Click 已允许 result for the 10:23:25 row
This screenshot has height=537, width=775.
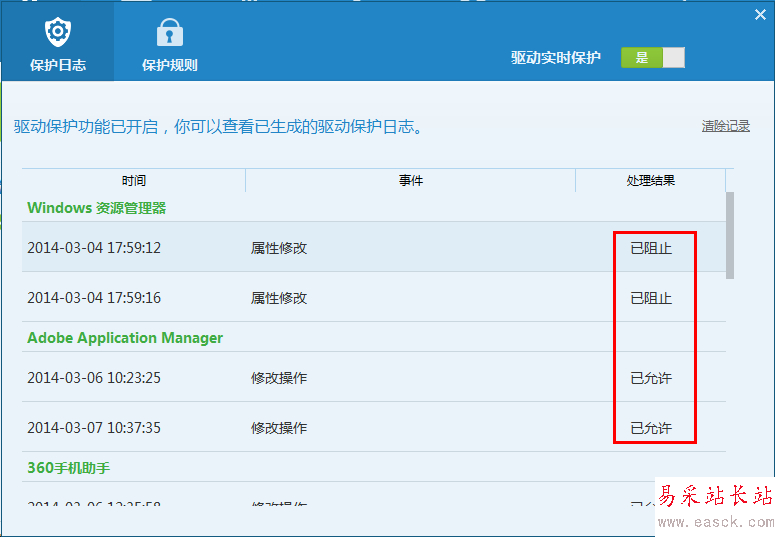pyautogui.click(x=651, y=378)
